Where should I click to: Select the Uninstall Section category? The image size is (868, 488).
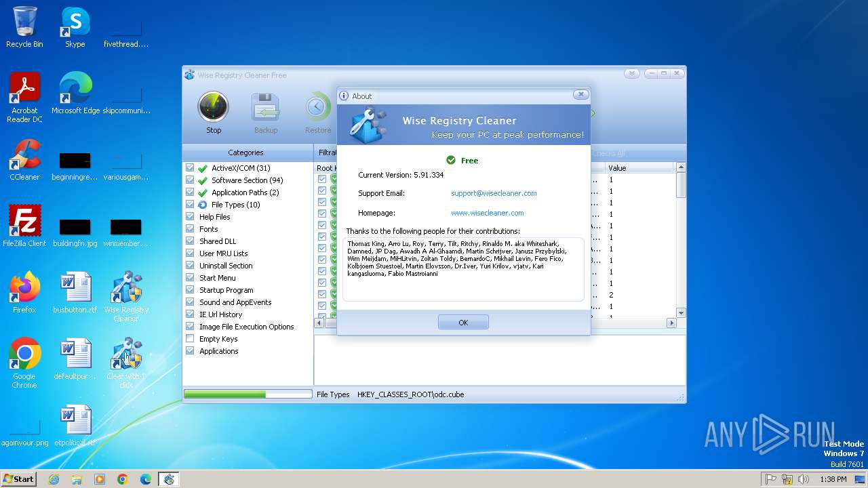coord(226,266)
